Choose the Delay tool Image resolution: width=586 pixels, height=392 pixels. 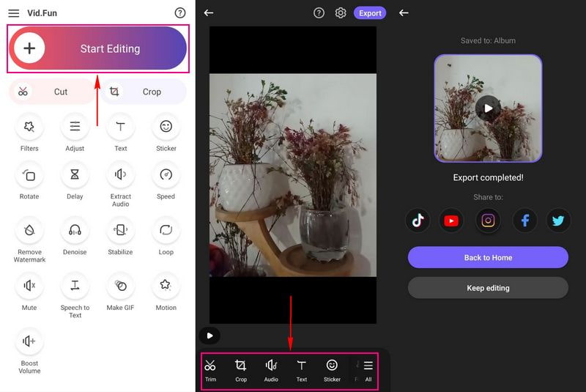(75, 182)
